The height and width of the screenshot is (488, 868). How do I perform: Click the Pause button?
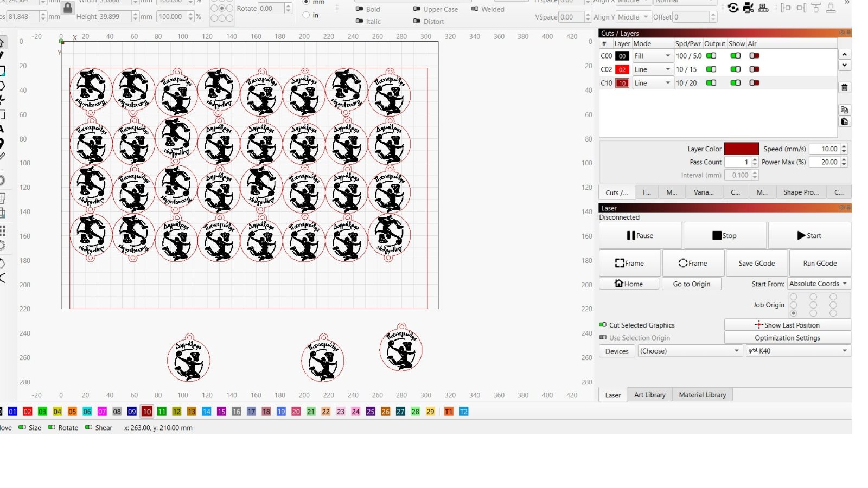(640, 235)
